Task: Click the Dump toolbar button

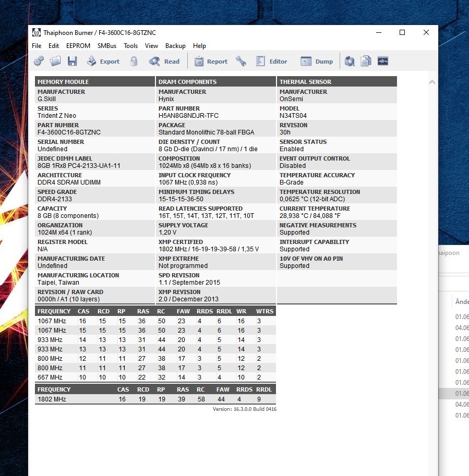Action: [317, 62]
